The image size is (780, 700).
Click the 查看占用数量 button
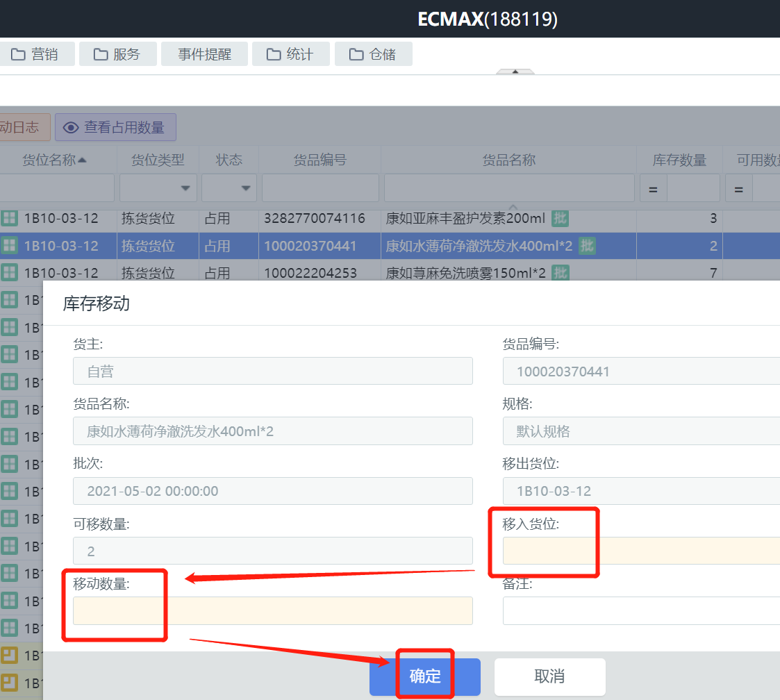click(115, 127)
